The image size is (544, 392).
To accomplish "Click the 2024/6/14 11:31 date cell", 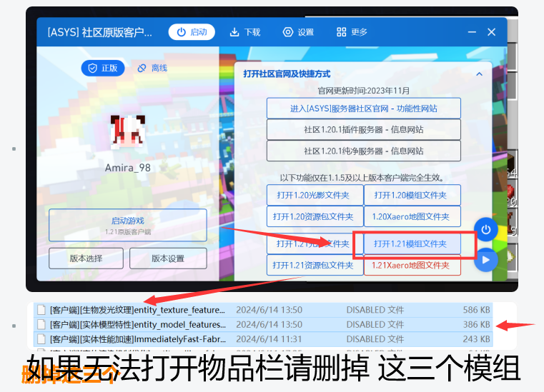I will (269, 339).
